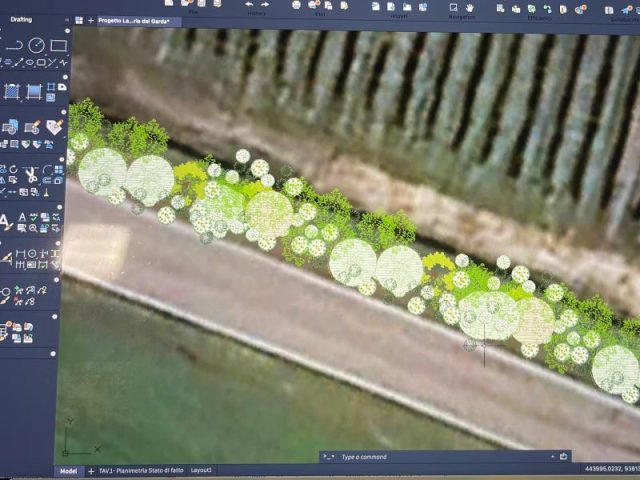Screen dimensions: 640x480
Task: Expand the modify tools group disclosure dot
Action: tap(62, 159)
